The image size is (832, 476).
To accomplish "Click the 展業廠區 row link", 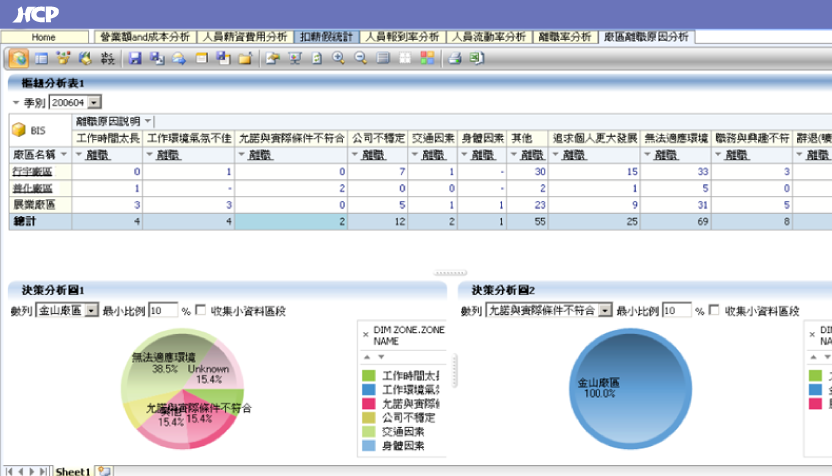I will [x=32, y=203].
